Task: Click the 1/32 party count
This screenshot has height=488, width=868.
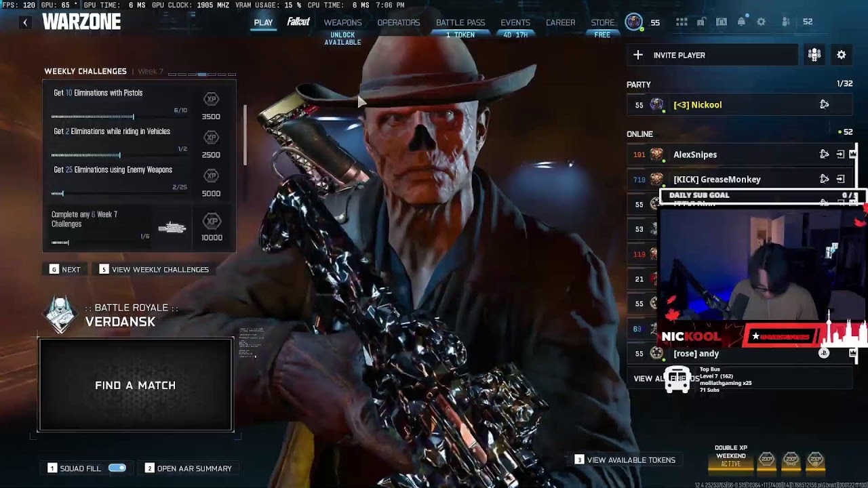Action: point(844,84)
